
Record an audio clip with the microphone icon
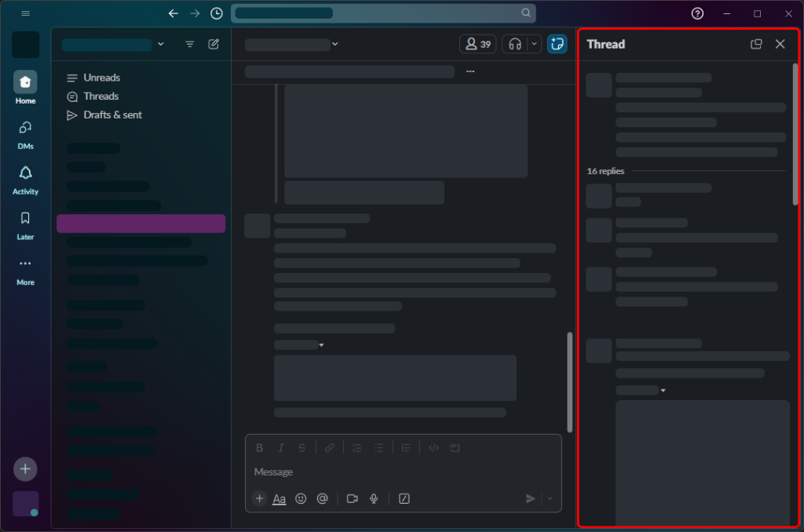[374, 498]
